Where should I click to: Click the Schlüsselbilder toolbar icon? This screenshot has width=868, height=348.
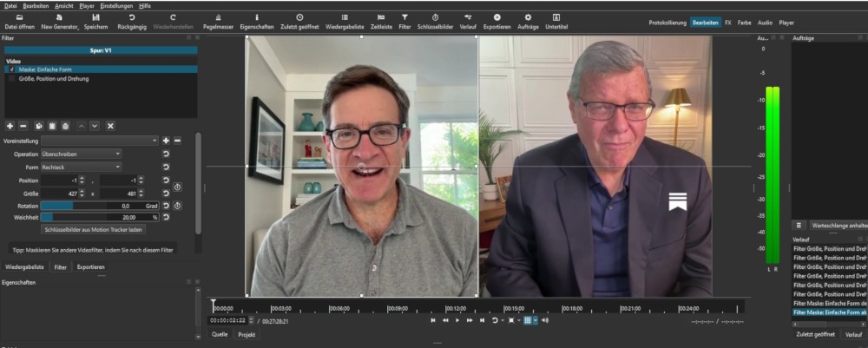(x=435, y=22)
